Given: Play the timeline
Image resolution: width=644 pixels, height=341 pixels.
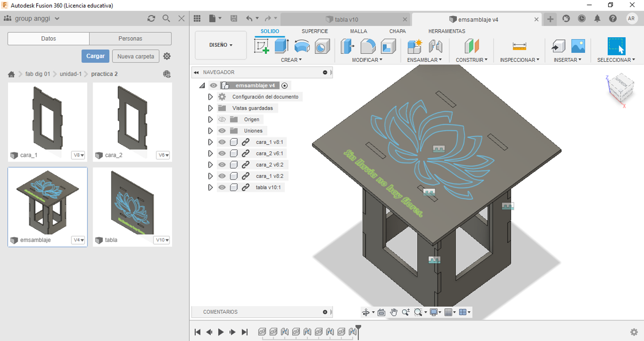Looking at the screenshot, I should (221, 332).
